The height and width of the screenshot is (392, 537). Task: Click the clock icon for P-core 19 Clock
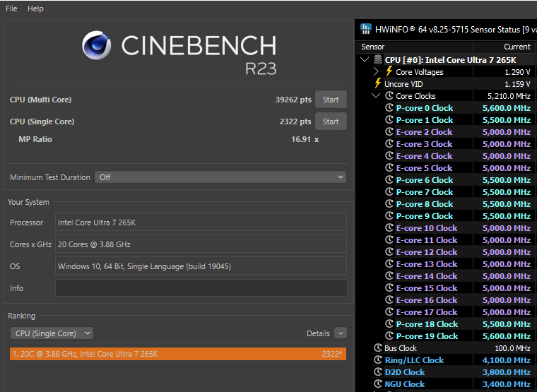point(389,335)
